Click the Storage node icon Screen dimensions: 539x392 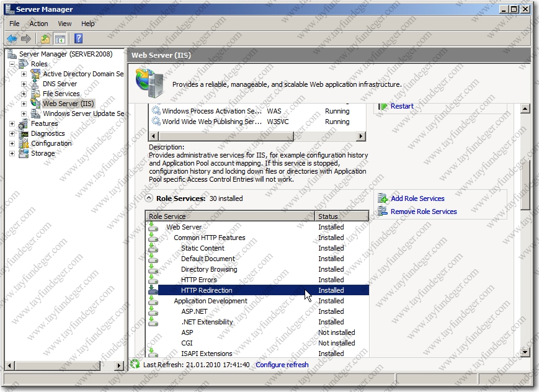(x=24, y=153)
